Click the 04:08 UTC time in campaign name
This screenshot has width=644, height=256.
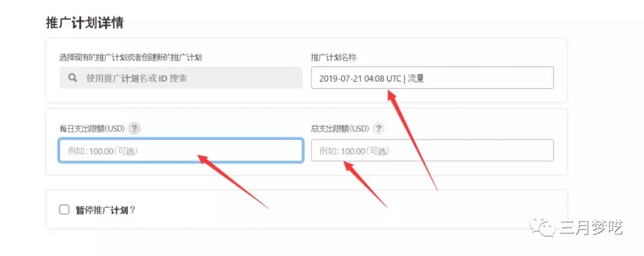tap(382, 78)
